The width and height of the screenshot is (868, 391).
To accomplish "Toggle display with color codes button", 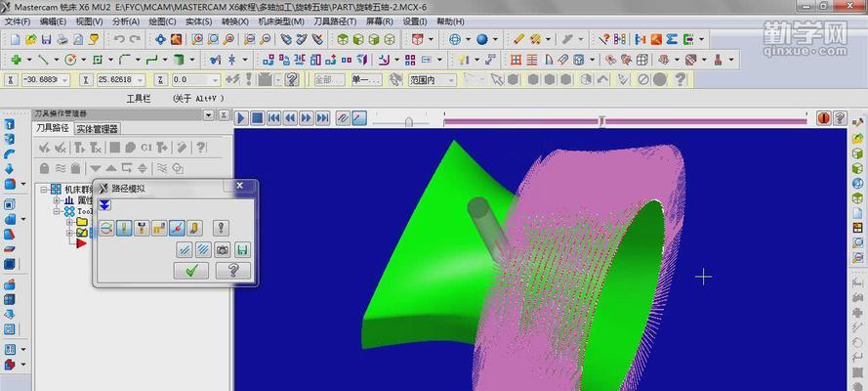I will pos(106,228).
